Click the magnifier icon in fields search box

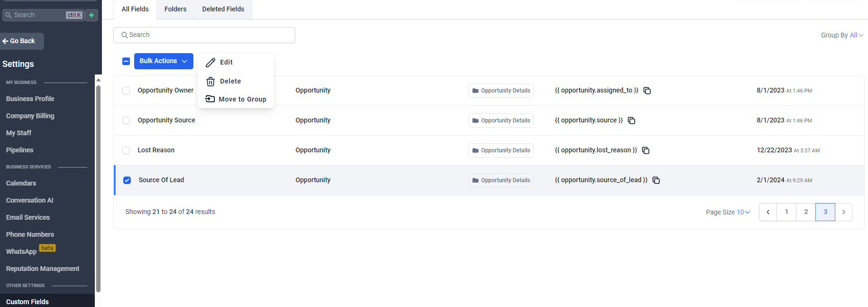coord(125,35)
